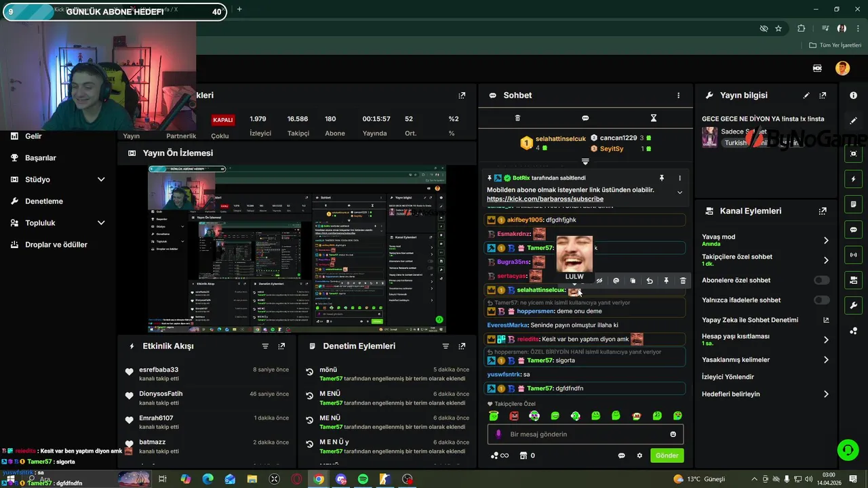Open Hedefleri belirleyin
The height and width of the screenshot is (488, 868).
[766, 394]
